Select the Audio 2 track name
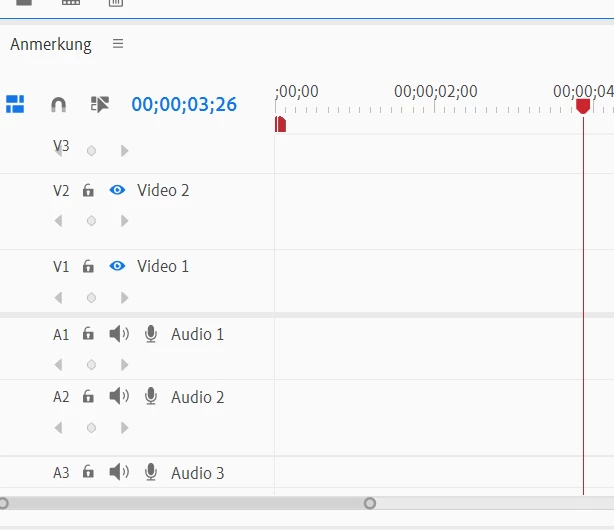The width and height of the screenshot is (614, 530). [197, 397]
